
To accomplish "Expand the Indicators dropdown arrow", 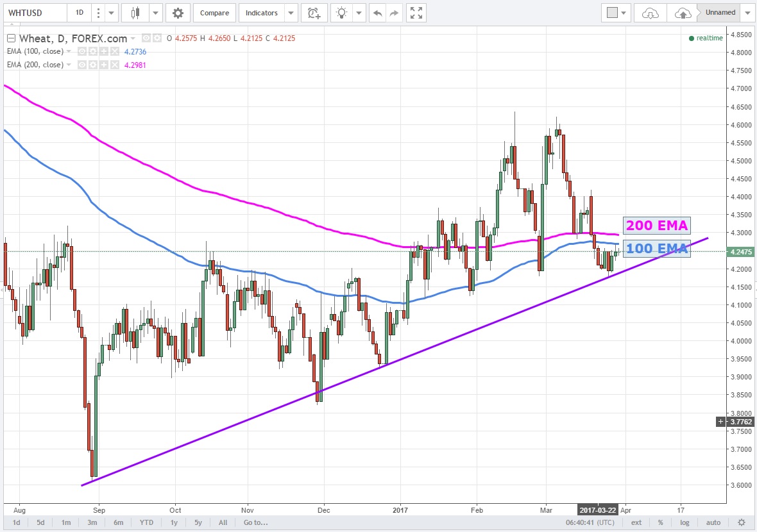I will pos(291,13).
